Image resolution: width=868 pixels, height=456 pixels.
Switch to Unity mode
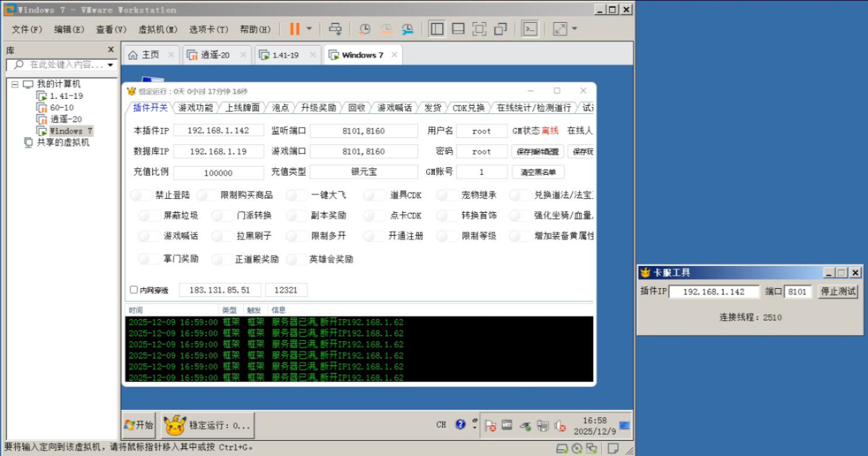pos(501,29)
